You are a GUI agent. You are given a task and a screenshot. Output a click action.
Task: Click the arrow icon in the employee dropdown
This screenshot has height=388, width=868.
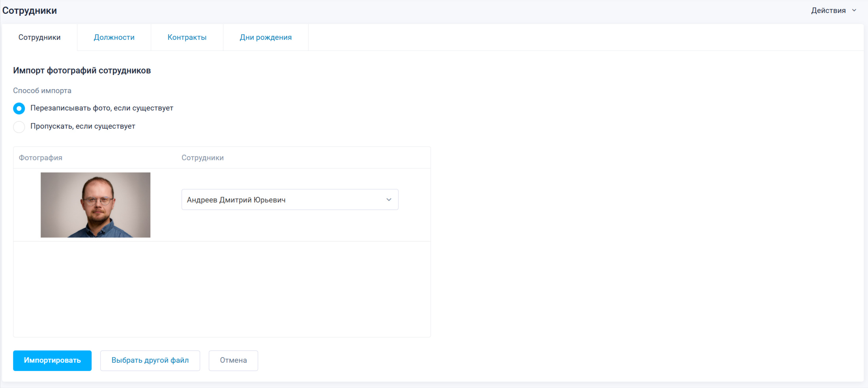(389, 200)
